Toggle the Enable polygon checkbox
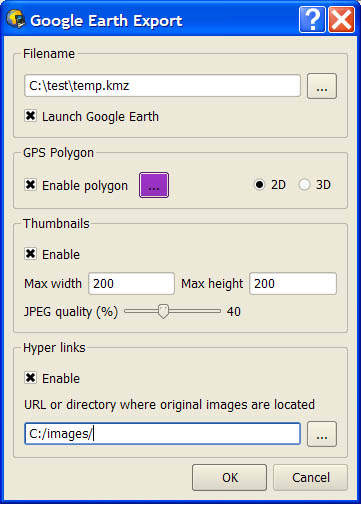Viewport: 361px width, 505px height. (30, 185)
